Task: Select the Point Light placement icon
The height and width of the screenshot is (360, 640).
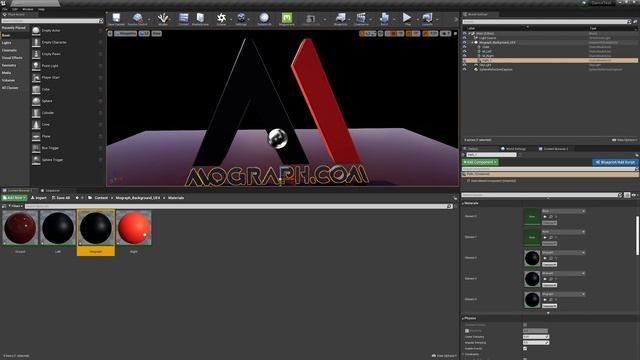Action: click(x=36, y=66)
